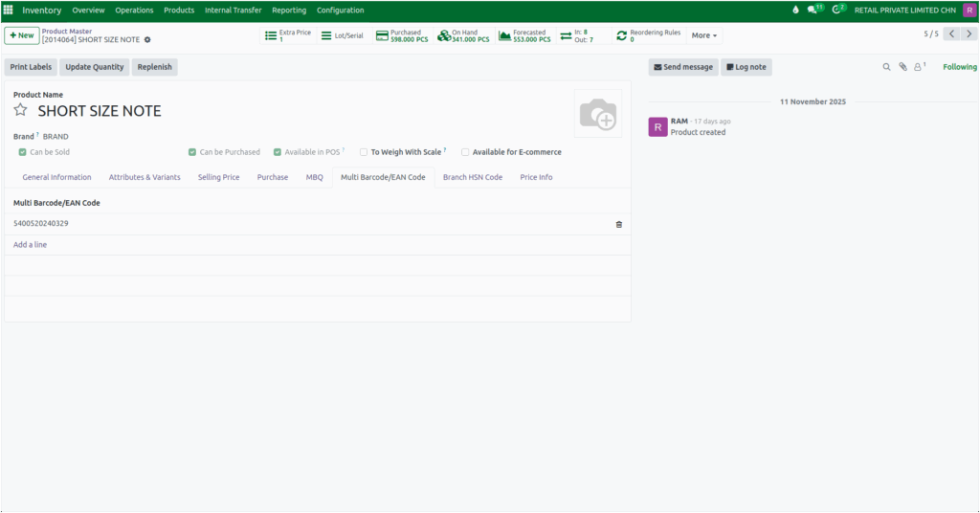The image size is (980, 513).
Task: Open the Reporting menu
Action: 289,10
